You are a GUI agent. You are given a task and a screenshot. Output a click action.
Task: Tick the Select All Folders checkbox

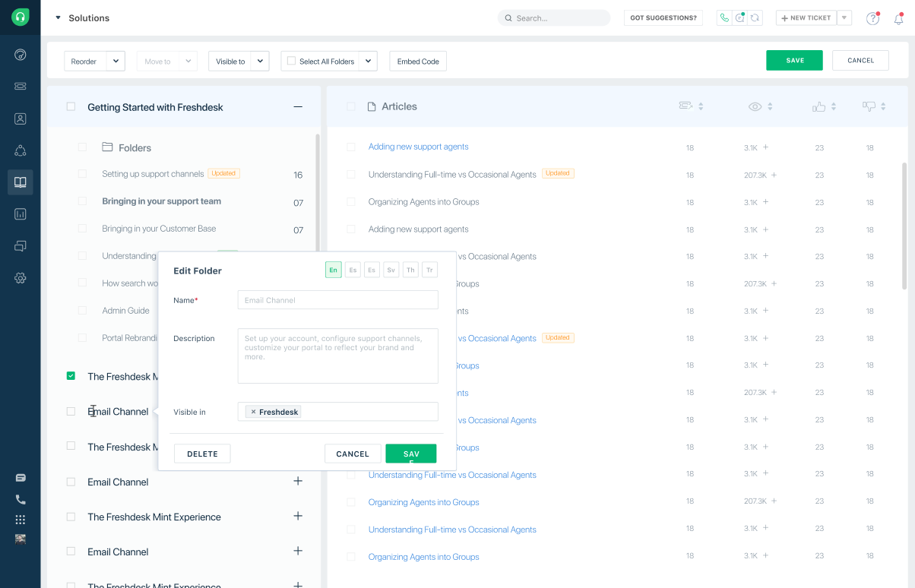pos(291,61)
